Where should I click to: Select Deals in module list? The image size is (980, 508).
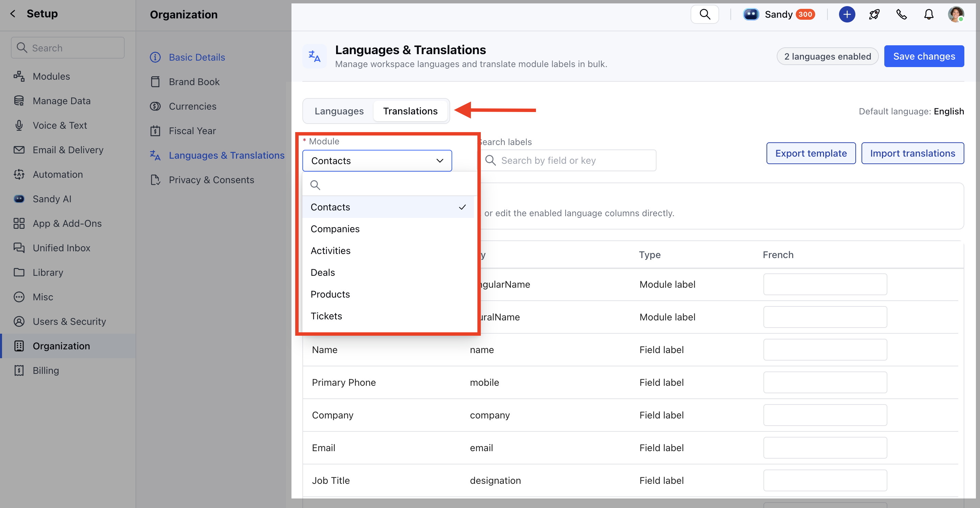(x=388, y=272)
